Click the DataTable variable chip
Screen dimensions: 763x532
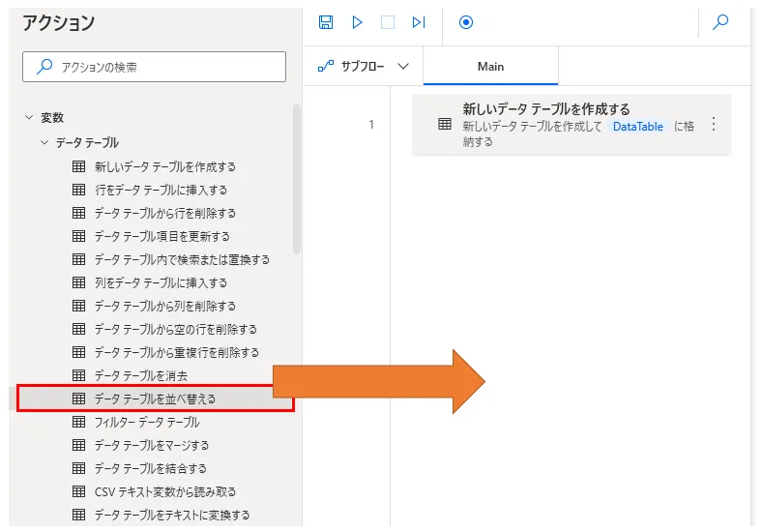tap(637, 127)
